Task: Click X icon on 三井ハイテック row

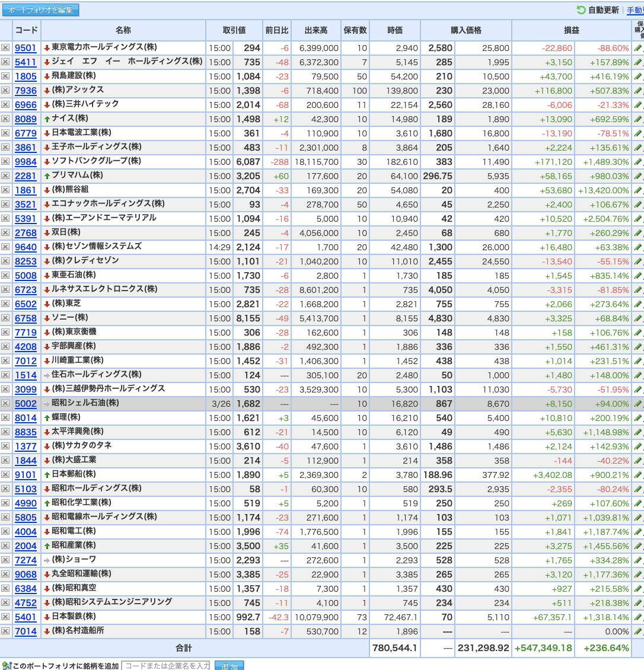Action: click(x=5, y=105)
